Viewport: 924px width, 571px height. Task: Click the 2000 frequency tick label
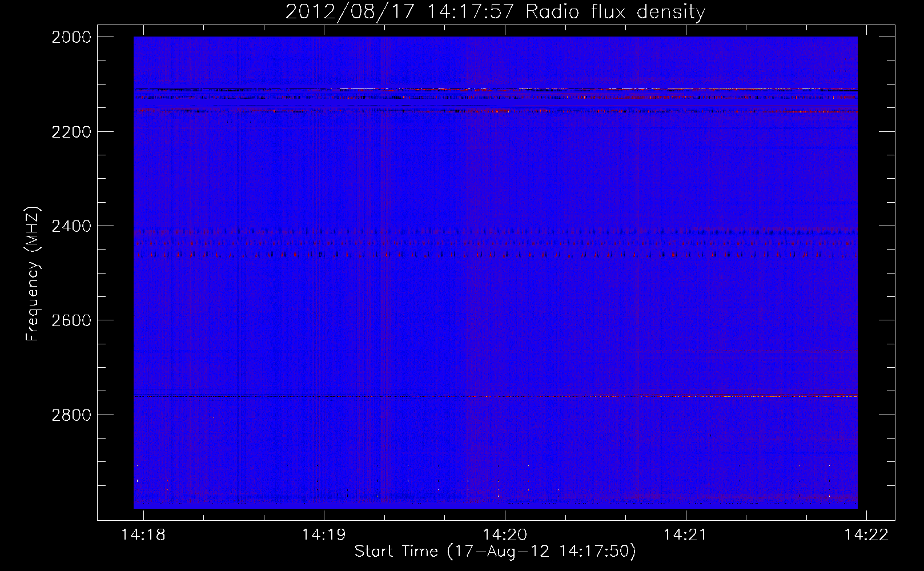point(71,37)
